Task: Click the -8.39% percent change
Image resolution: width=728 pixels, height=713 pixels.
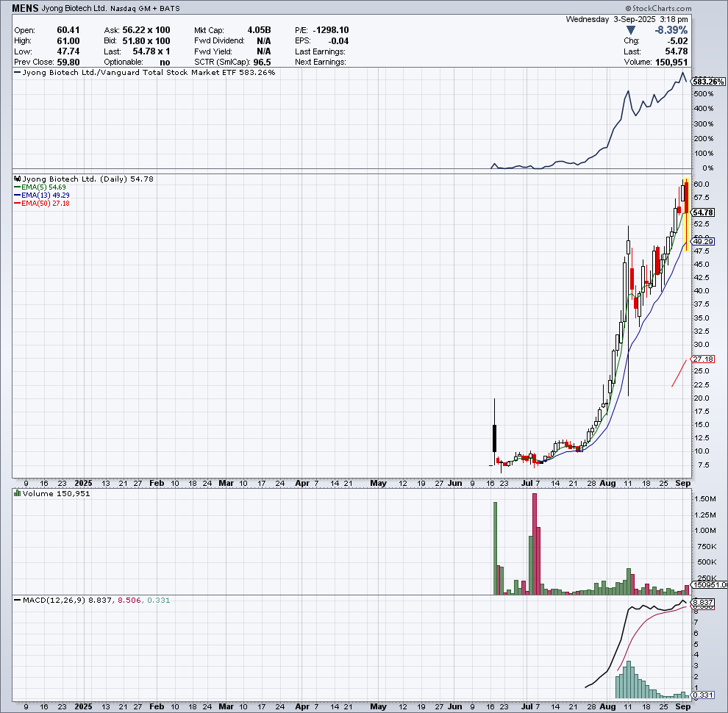Action: (x=671, y=30)
